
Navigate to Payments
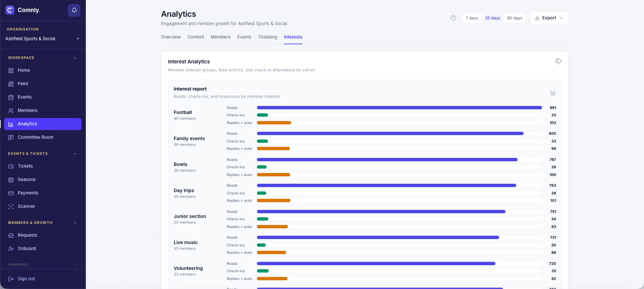(x=43, y=193)
